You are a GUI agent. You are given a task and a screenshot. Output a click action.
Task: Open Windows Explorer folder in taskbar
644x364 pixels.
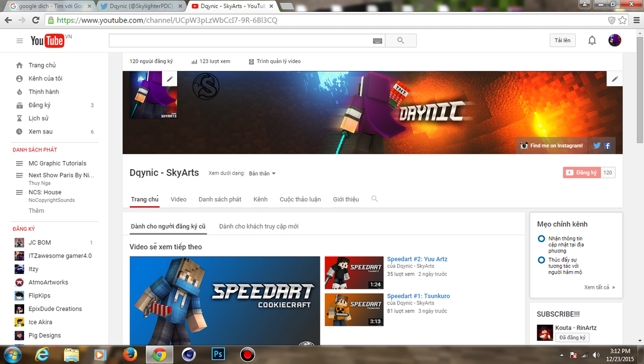(72, 354)
